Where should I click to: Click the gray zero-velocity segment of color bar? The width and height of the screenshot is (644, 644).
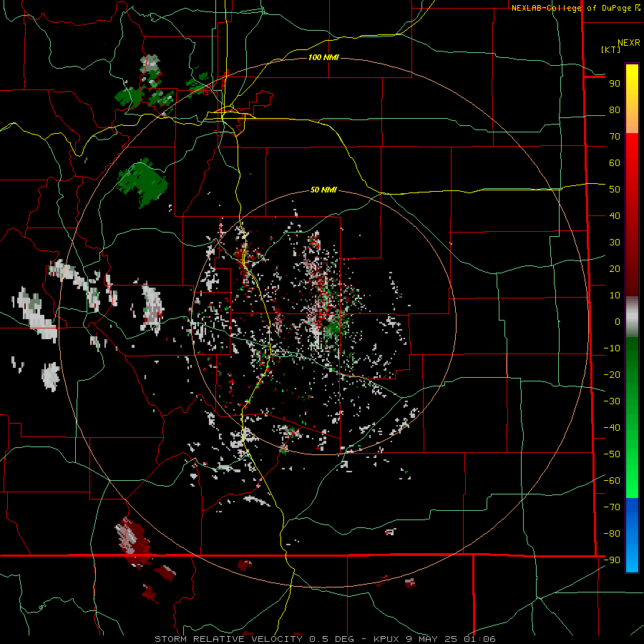[x=632, y=317]
